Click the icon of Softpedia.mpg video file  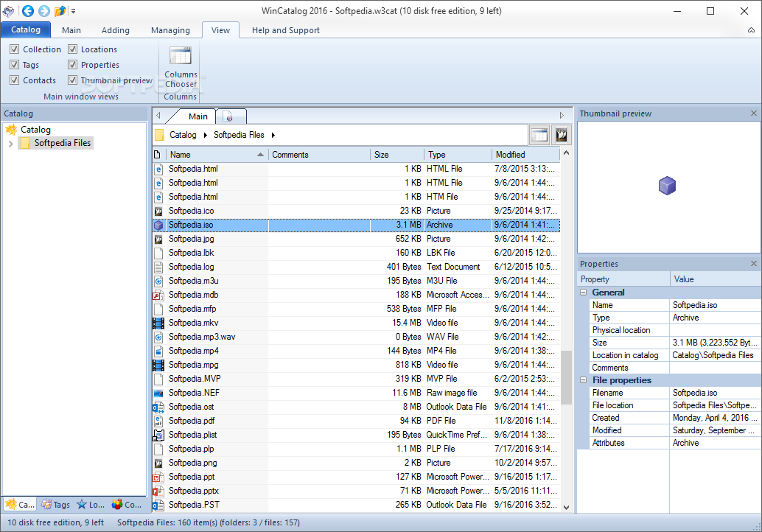click(158, 365)
